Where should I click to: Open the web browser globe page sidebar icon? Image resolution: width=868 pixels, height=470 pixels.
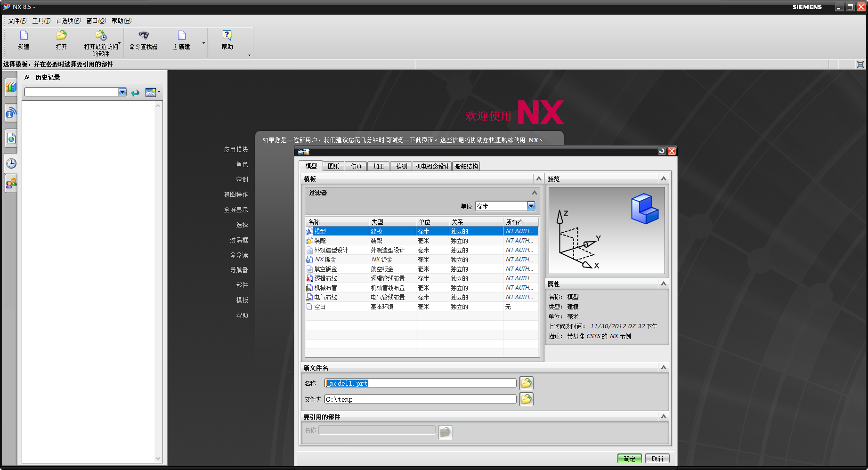[x=11, y=138]
